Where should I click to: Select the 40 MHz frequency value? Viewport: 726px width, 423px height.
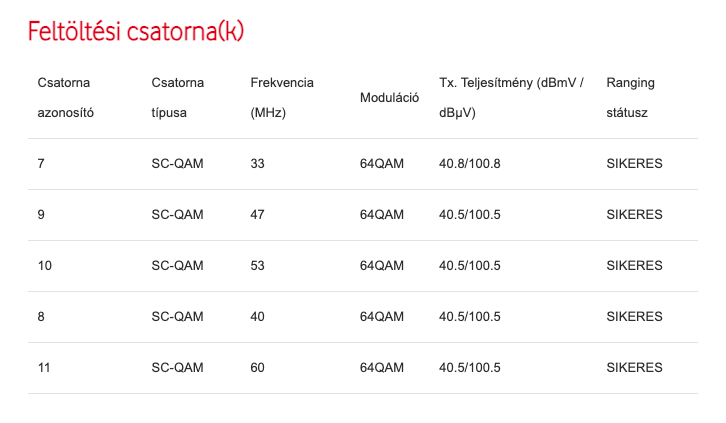point(257,317)
